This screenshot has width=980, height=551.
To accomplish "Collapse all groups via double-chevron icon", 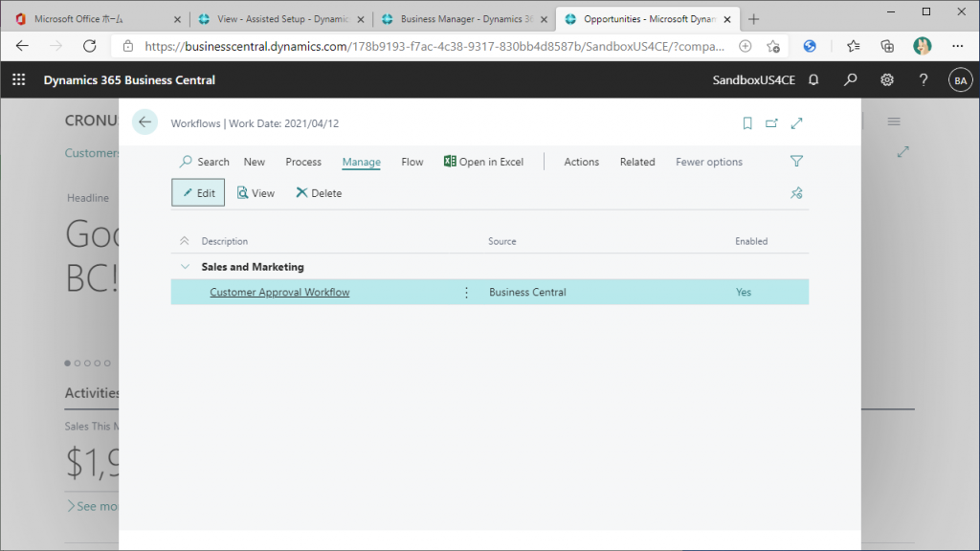I will (185, 241).
